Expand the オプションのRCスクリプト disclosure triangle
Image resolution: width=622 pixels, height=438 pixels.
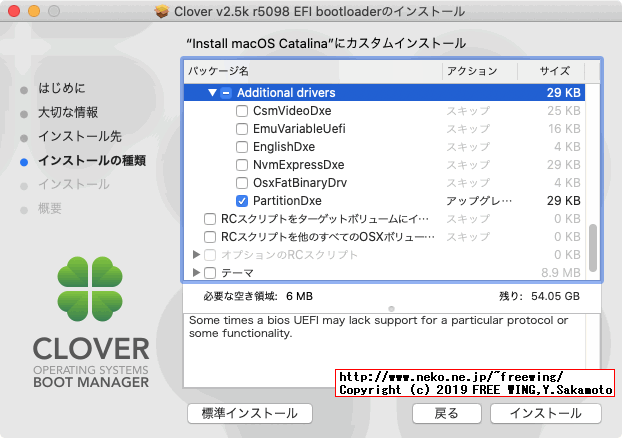(196, 254)
